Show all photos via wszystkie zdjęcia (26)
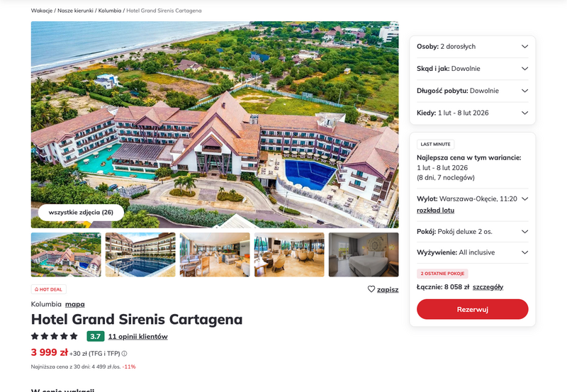567x392 pixels. tap(81, 212)
